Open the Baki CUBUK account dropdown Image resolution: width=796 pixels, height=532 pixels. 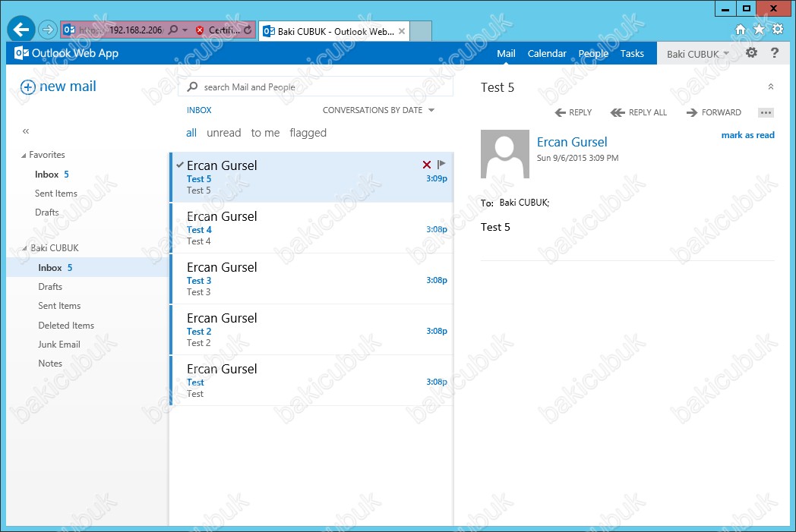[x=699, y=54]
